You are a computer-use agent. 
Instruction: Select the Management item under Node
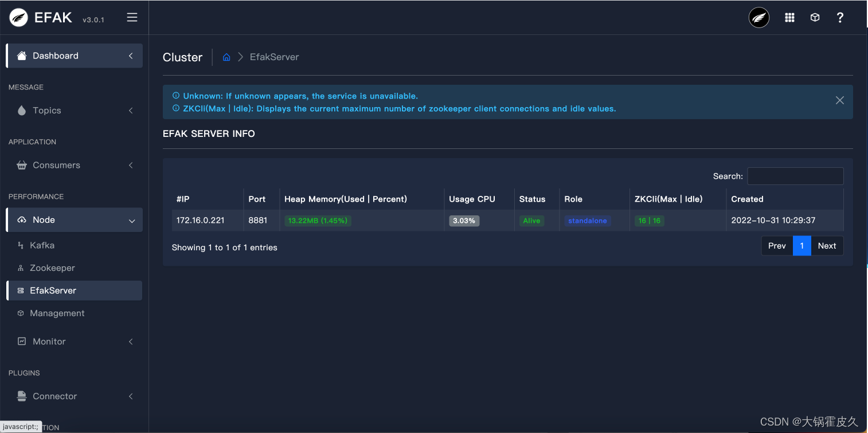pyautogui.click(x=56, y=313)
